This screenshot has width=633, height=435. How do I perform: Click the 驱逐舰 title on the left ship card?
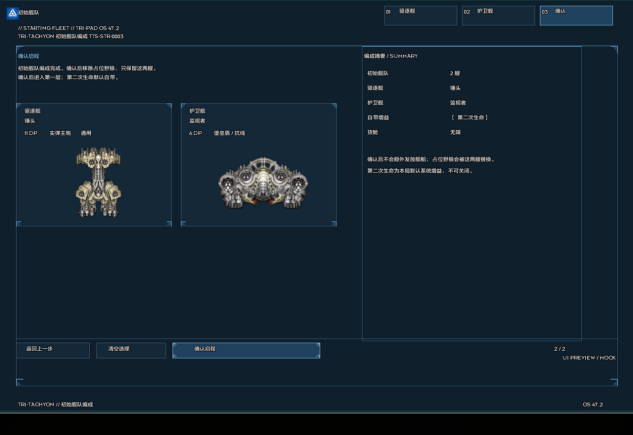(32, 111)
